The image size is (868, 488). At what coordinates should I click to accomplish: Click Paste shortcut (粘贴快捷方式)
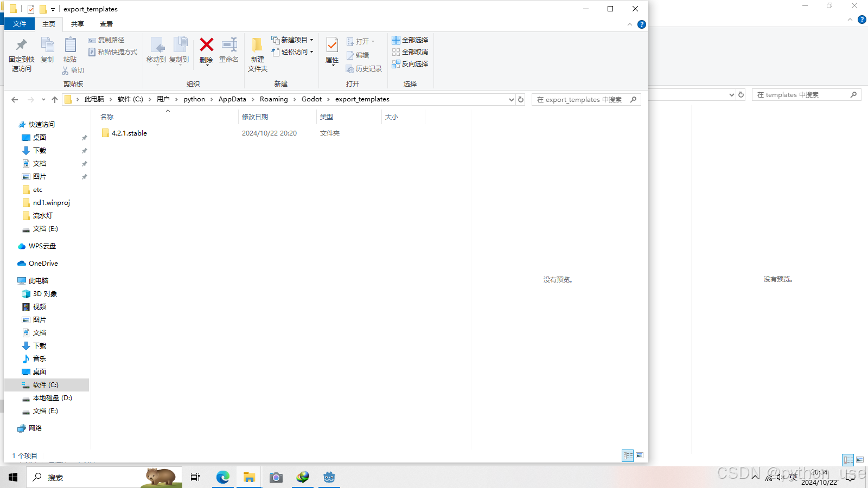click(113, 52)
